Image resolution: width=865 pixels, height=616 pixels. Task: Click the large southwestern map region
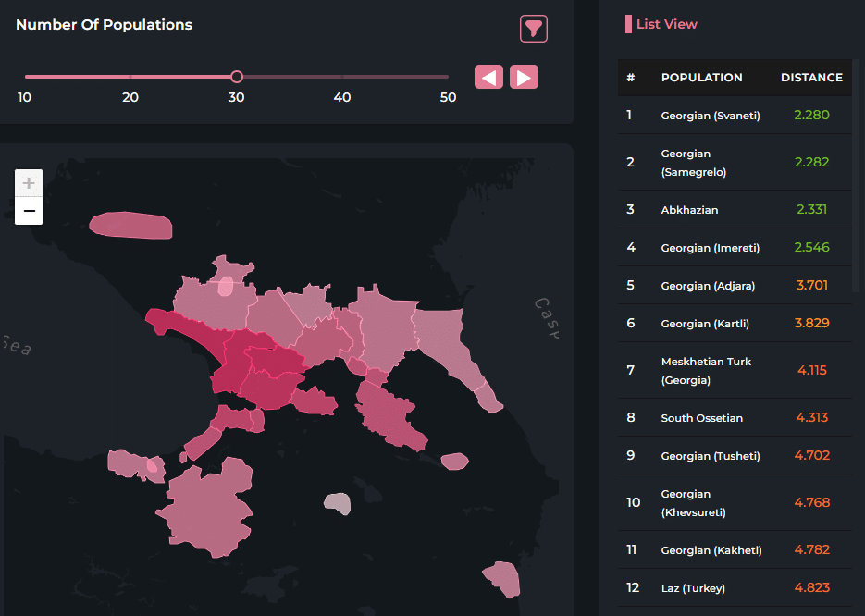pos(207,509)
